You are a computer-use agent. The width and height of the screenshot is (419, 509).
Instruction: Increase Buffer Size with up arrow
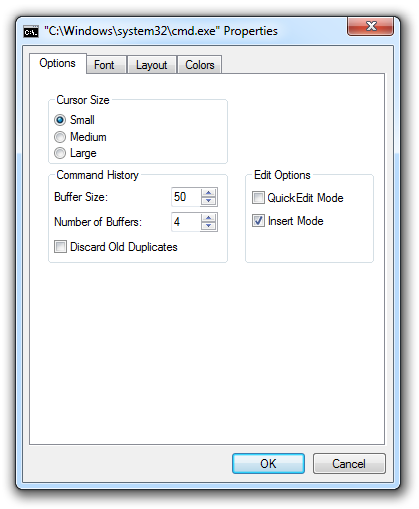pyautogui.click(x=209, y=193)
